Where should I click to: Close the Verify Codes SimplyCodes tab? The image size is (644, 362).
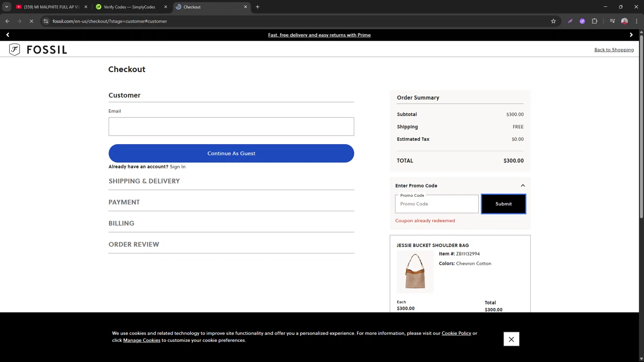(166, 7)
